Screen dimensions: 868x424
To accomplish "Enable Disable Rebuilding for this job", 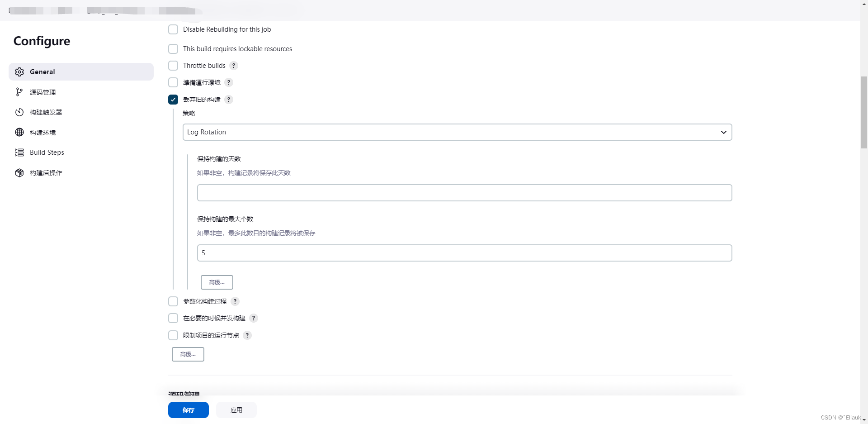I will coord(173,29).
